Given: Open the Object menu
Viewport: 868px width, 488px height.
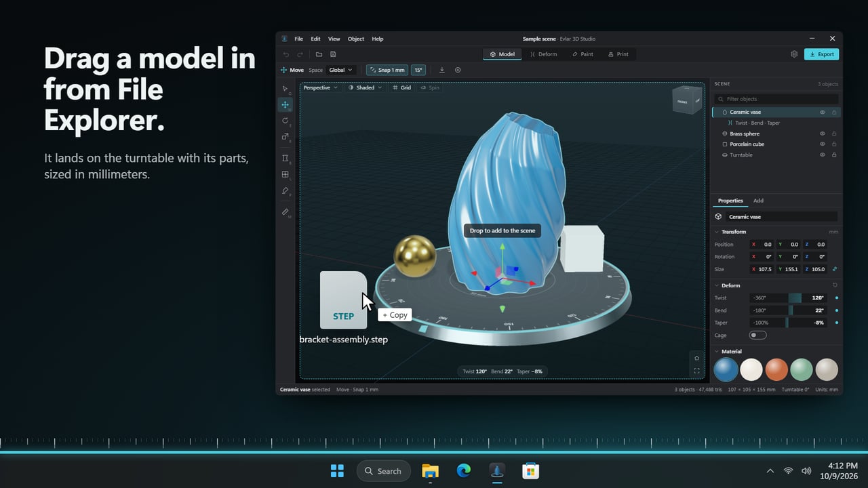Looking at the screenshot, I should tap(356, 39).
